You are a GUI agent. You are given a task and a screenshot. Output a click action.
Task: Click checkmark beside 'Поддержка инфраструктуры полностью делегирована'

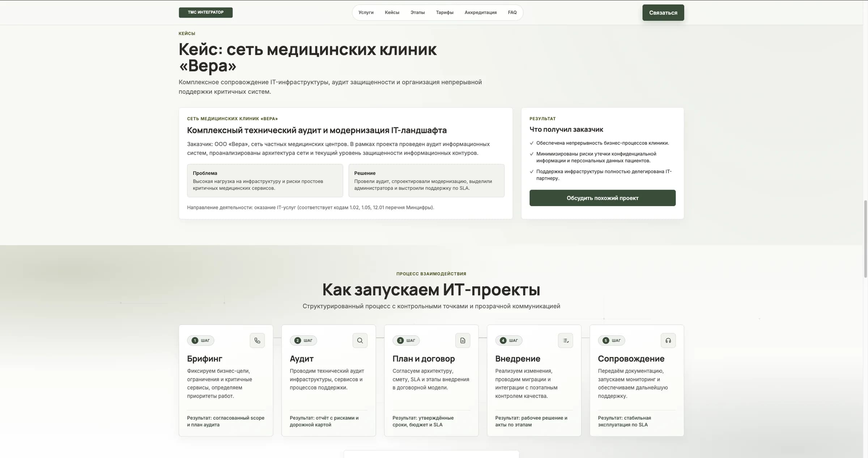(x=532, y=172)
